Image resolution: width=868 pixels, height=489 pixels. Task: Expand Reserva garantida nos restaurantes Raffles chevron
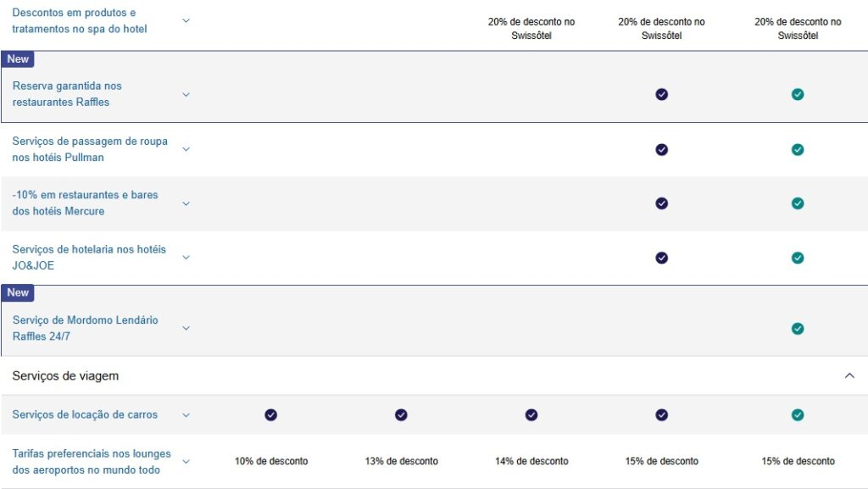pyautogui.click(x=186, y=94)
